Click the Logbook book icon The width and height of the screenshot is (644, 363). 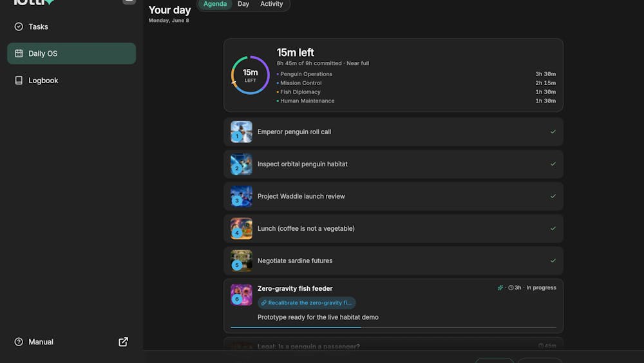19,81
